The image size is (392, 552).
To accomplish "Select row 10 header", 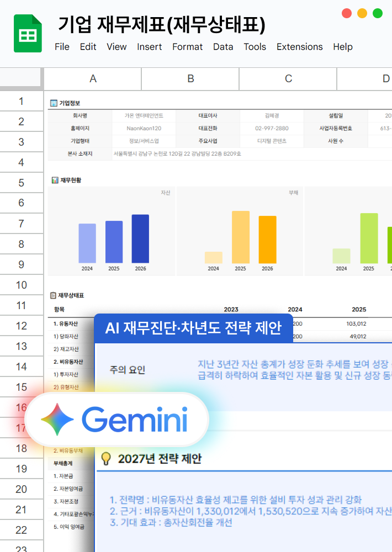I will coord(21,285).
